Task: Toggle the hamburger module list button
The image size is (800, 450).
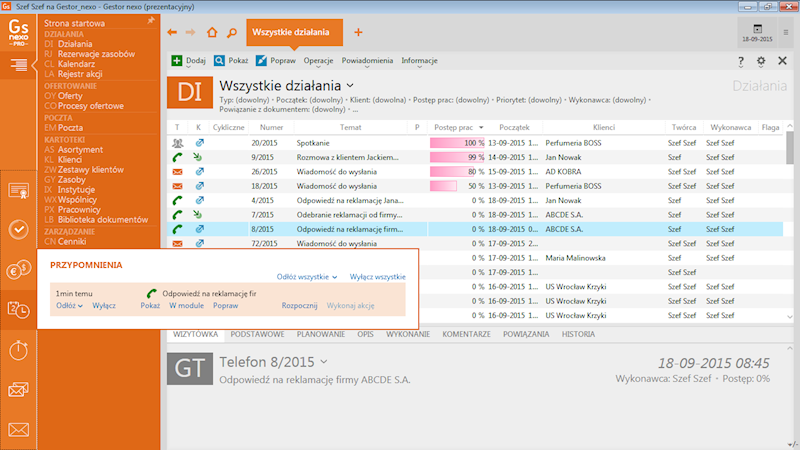Action: 18,65
